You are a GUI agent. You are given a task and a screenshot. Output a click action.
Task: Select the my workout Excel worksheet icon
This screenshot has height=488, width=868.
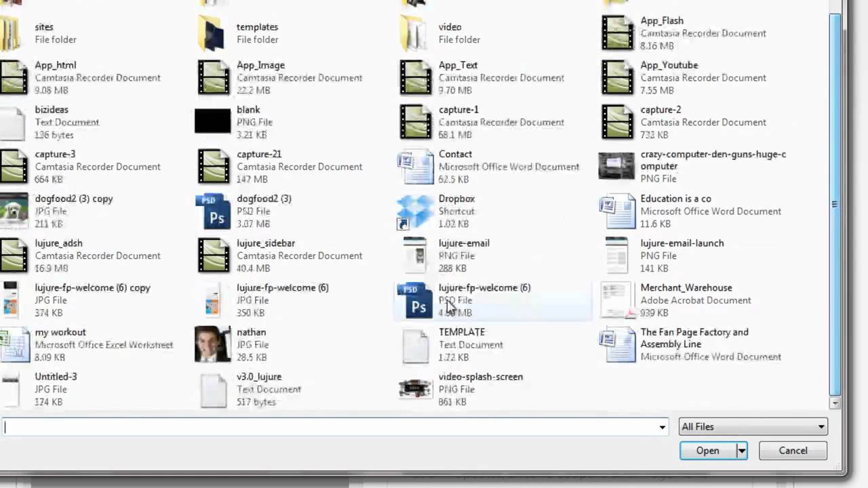14,345
